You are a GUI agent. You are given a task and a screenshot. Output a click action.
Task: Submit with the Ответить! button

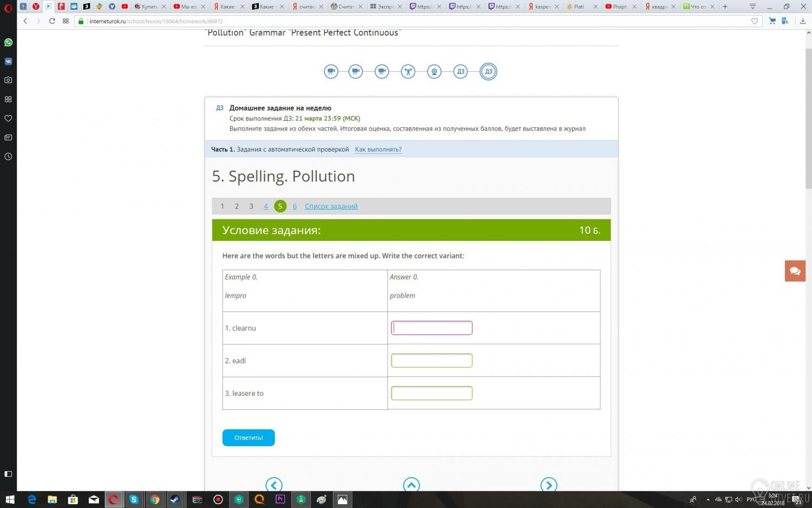pyautogui.click(x=248, y=438)
